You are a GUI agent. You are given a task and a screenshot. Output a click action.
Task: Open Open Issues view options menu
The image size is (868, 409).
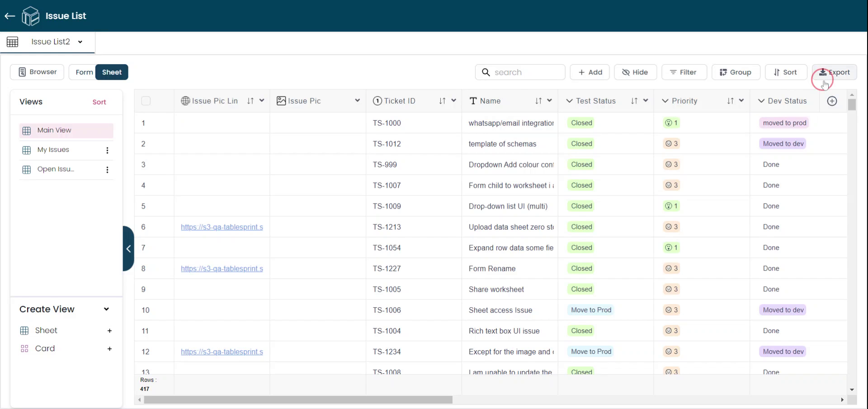pyautogui.click(x=107, y=170)
